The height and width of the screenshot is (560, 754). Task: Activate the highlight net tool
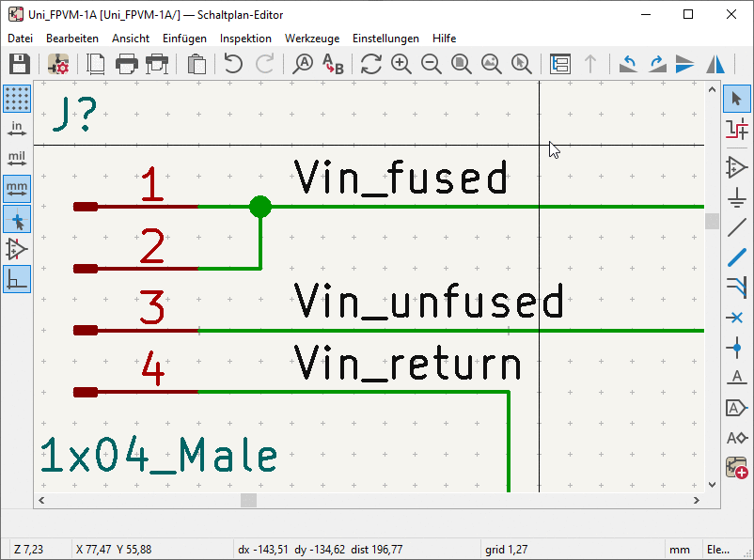coord(737,129)
